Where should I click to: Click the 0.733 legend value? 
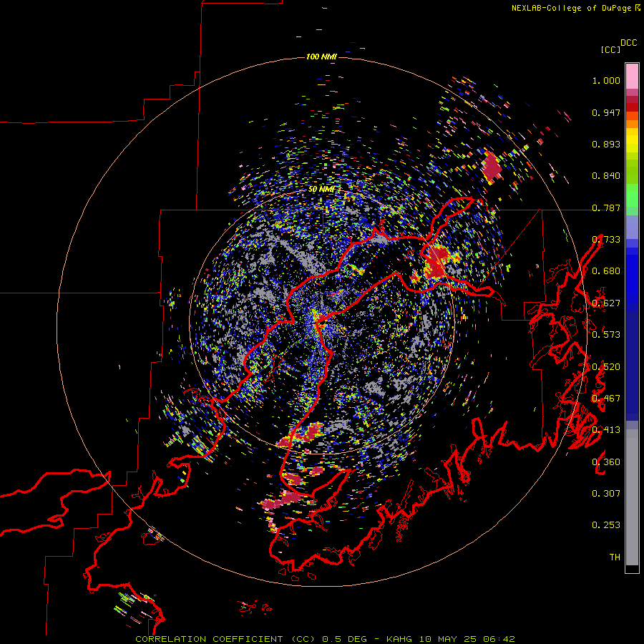[606, 240]
